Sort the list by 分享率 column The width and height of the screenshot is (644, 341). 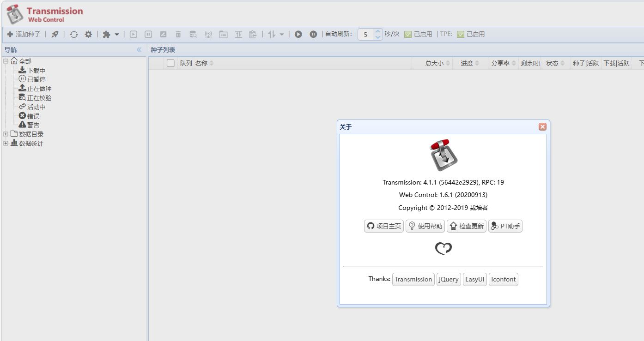click(503, 63)
